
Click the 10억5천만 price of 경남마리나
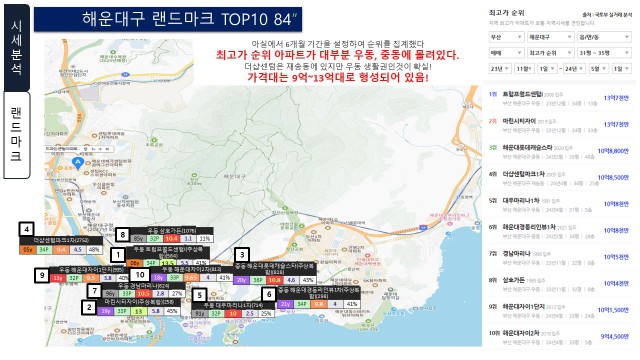[x=616, y=257]
